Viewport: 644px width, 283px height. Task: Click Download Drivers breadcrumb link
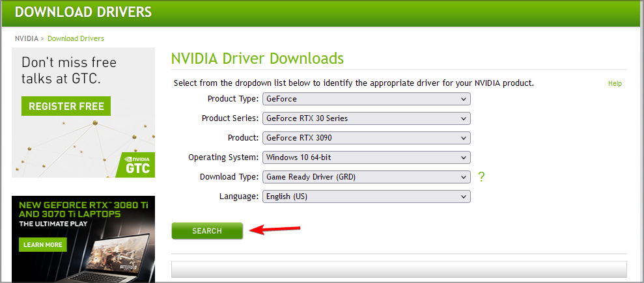pyautogui.click(x=76, y=38)
